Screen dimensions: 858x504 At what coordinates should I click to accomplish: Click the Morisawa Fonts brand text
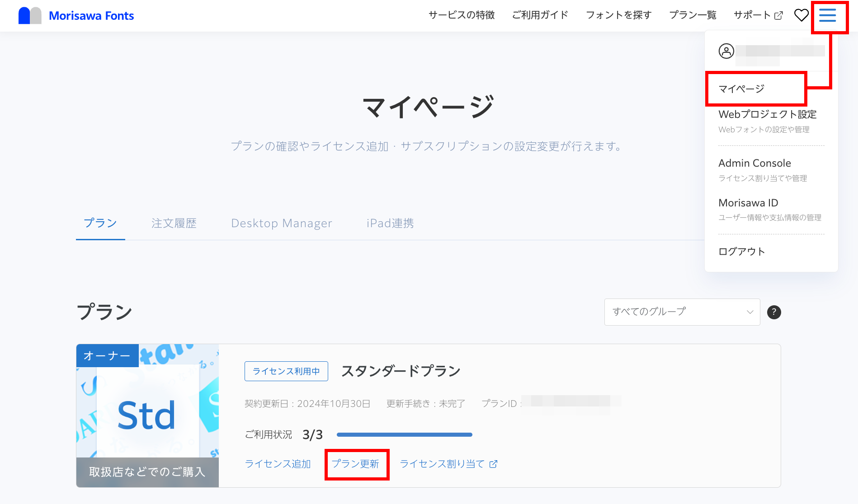pos(91,16)
